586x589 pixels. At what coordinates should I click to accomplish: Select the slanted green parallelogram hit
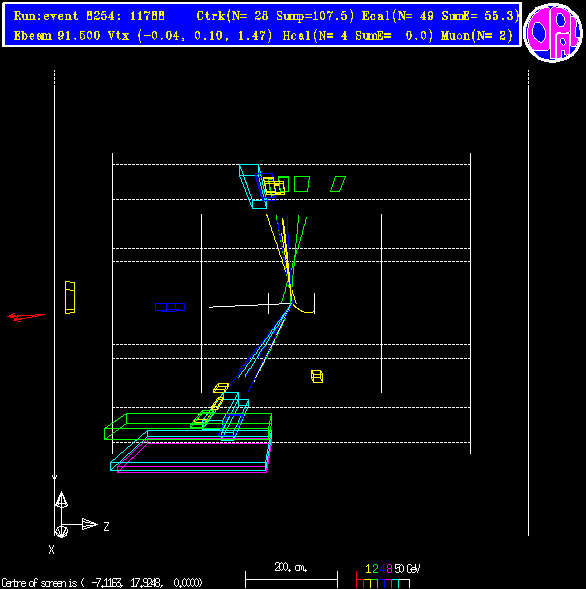tap(338, 184)
